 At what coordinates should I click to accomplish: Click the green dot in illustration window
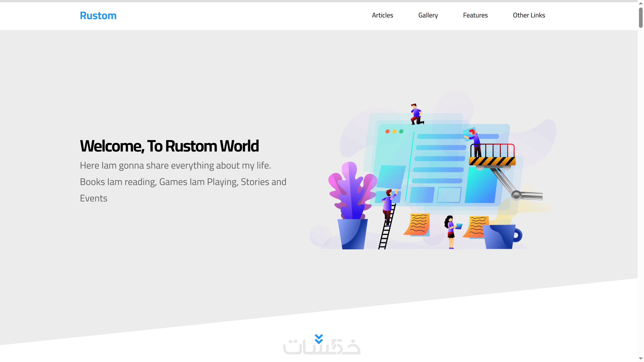401,131
